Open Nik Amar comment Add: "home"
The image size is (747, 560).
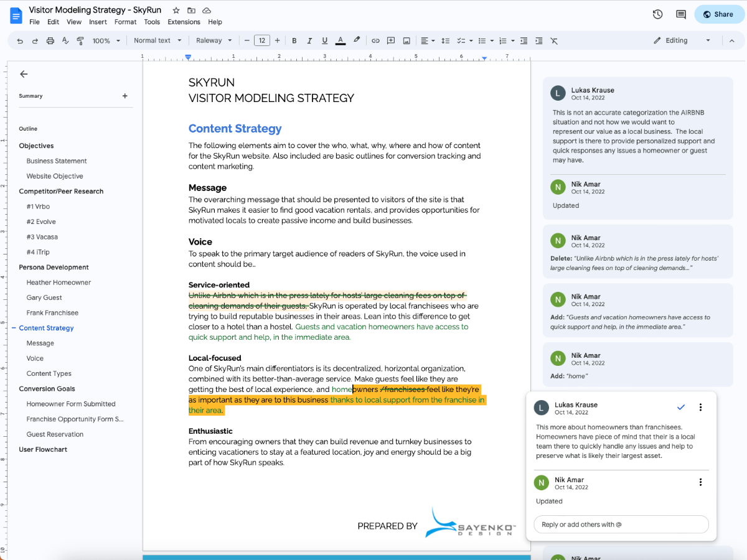[x=637, y=366]
